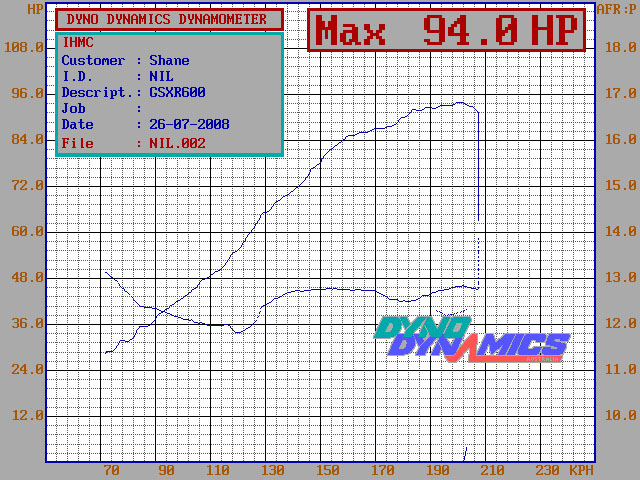Screen dimensions: 640x480
Task: Click the '12.0' AFR axis value
Action: 620,324
